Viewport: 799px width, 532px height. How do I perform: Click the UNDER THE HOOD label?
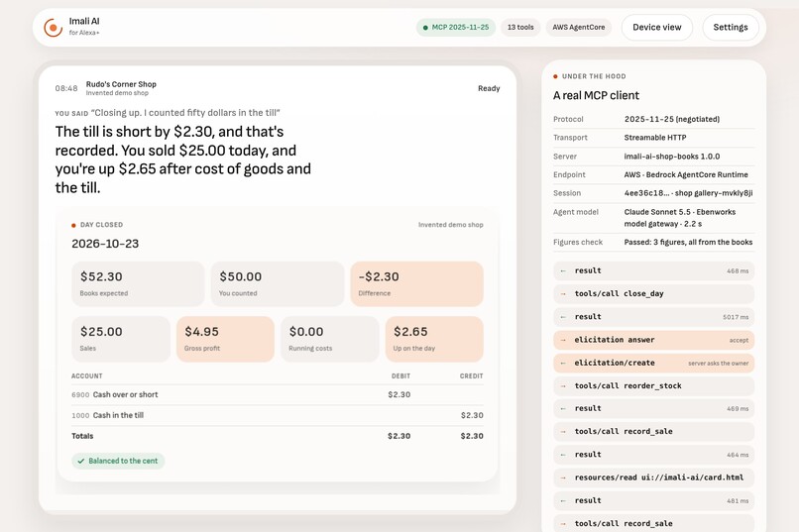click(594, 76)
